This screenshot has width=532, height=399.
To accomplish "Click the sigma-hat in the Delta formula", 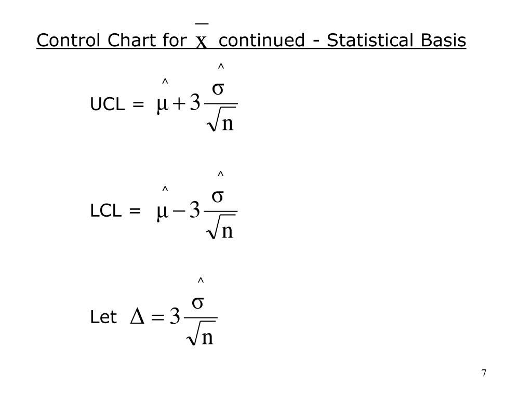I will coord(198,294).
